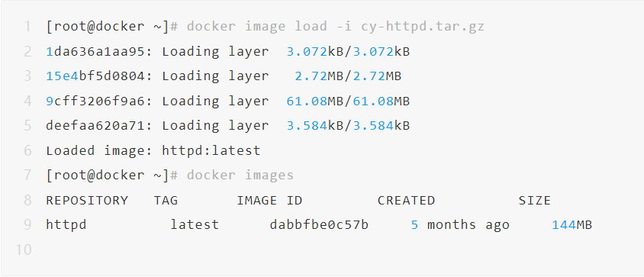Click the 144MB size value
This screenshot has height=277, width=644.
pyautogui.click(x=572, y=225)
